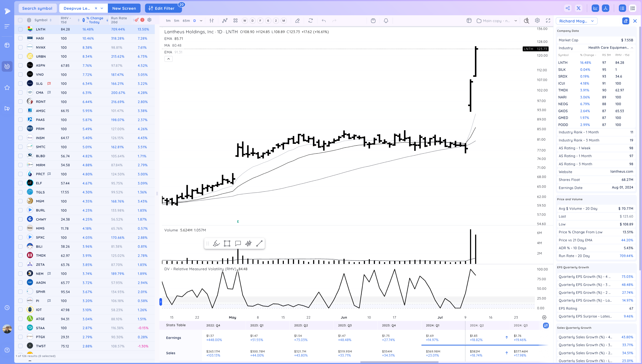Collapse the chart indicator legend chevron
This screenshot has width=642, height=364.
coord(168,59)
